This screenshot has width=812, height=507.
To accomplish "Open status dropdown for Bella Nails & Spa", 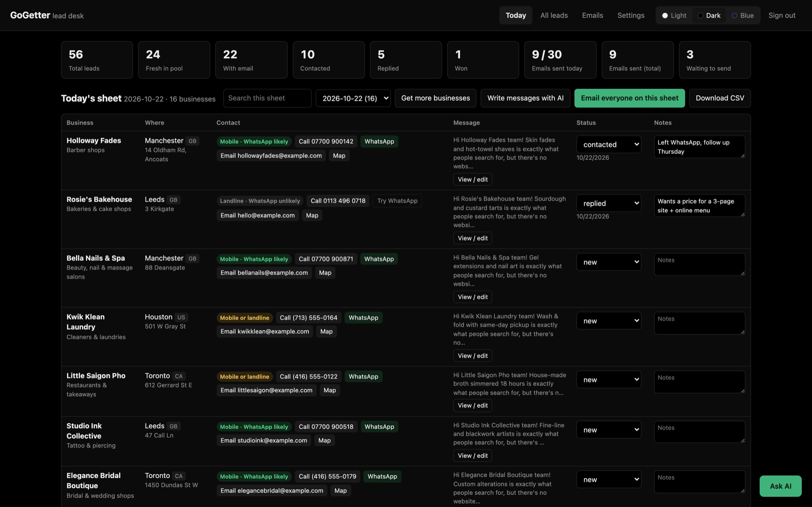I will (x=608, y=262).
